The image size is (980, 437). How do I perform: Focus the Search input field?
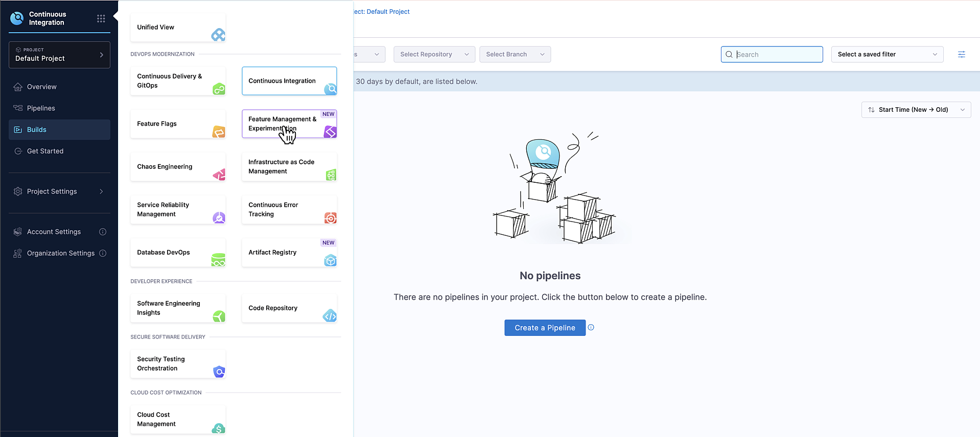(777, 55)
